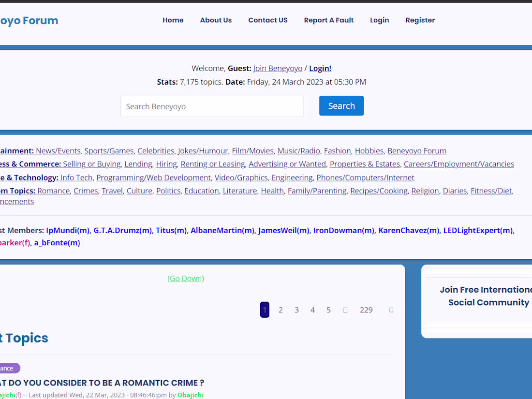The width and height of the screenshot is (532, 399).
Task: Visit the Programming/Web Development section
Action: 153,177
